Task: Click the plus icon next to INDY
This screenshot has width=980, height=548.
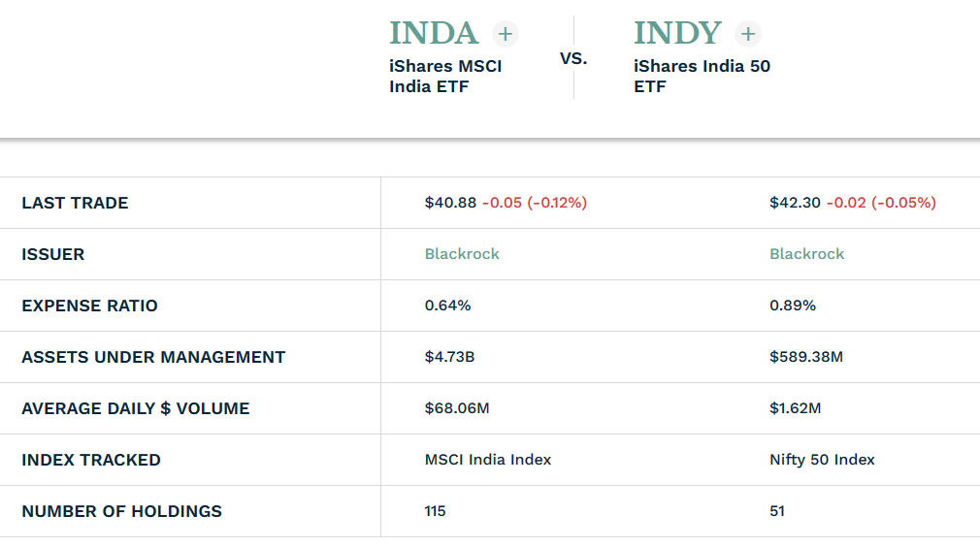Action: pos(747,34)
